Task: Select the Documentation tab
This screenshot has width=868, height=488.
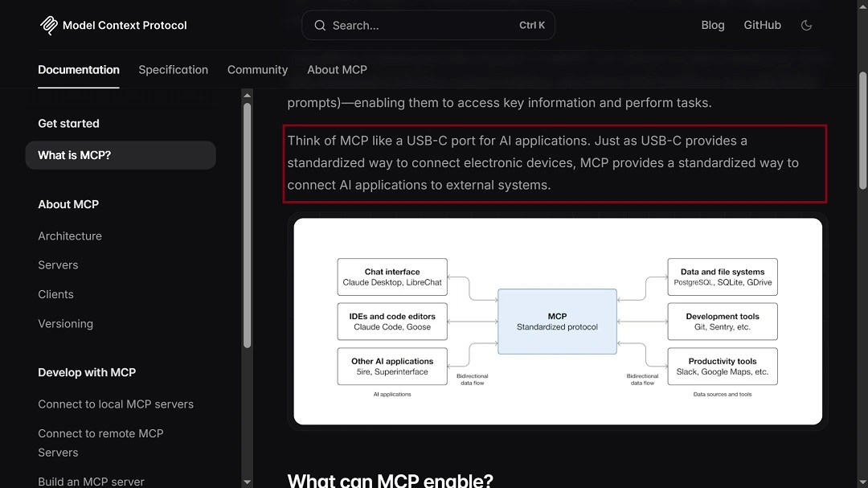Action: [x=78, y=70]
